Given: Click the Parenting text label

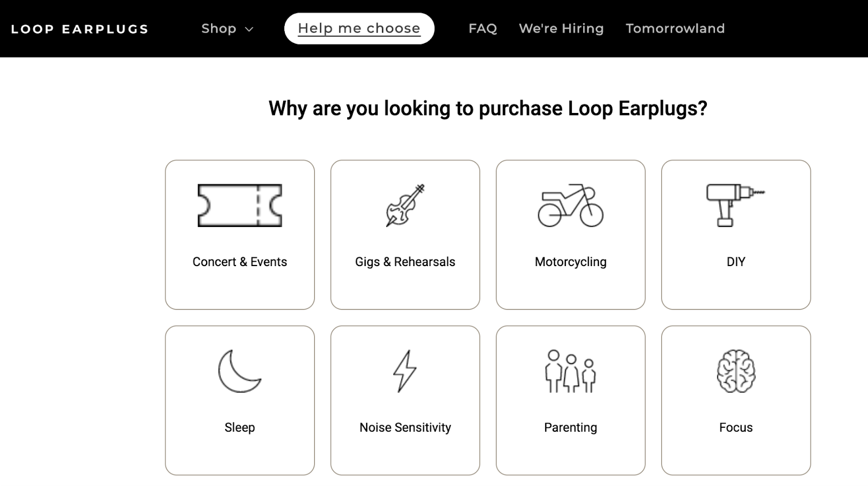Looking at the screenshot, I should (x=571, y=427).
